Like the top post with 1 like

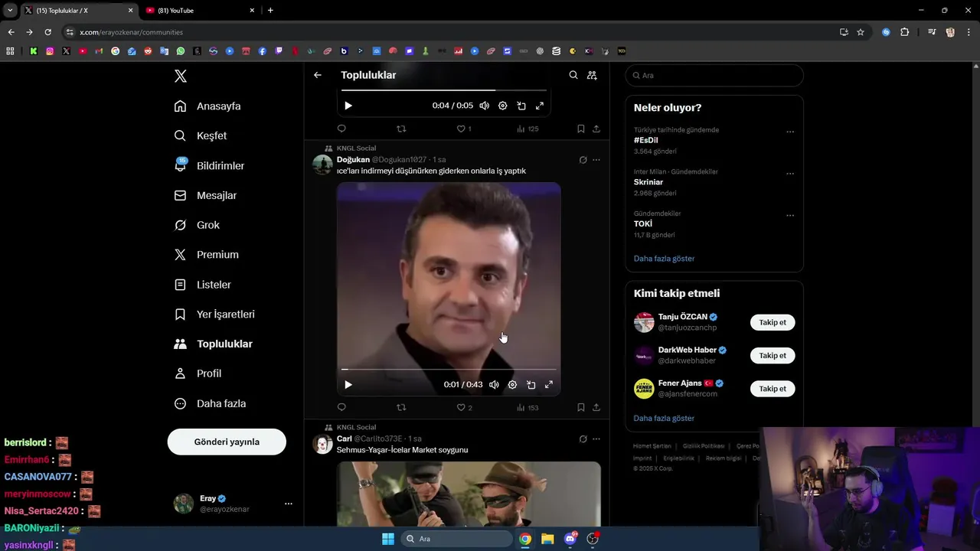464,129
